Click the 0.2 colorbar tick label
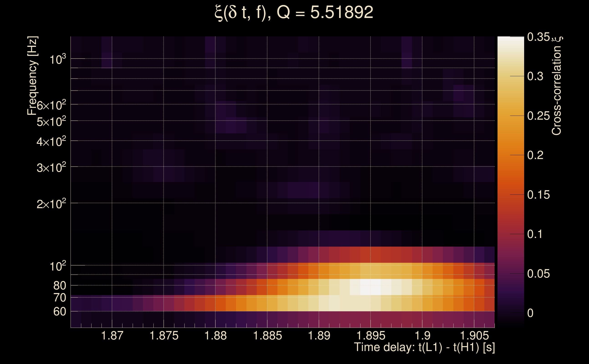This screenshot has width=589, height=364. 535,155
